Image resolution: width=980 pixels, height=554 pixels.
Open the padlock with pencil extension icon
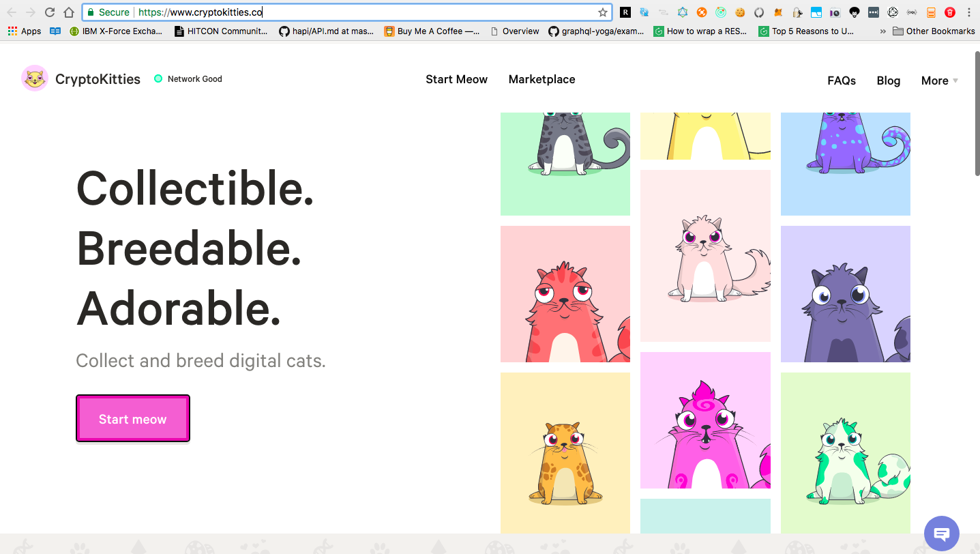[797, 12]
